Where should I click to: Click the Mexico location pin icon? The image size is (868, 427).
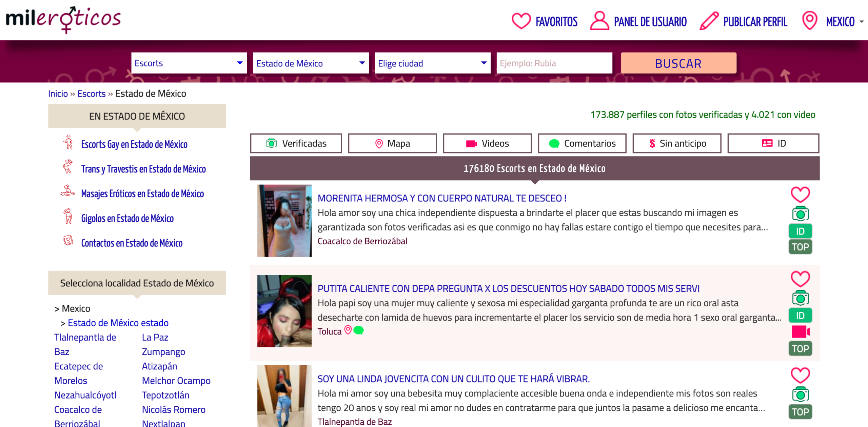[809, 21]
